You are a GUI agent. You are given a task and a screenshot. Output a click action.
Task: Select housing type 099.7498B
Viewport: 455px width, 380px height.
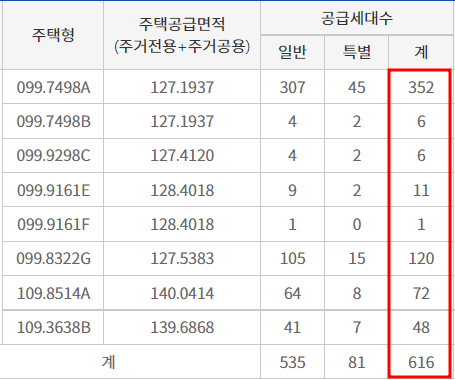tap(53, 121)
